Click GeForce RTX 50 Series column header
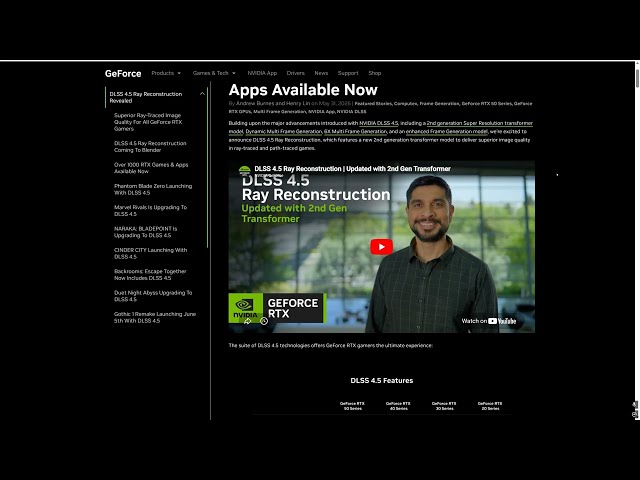 click(352, 406)
